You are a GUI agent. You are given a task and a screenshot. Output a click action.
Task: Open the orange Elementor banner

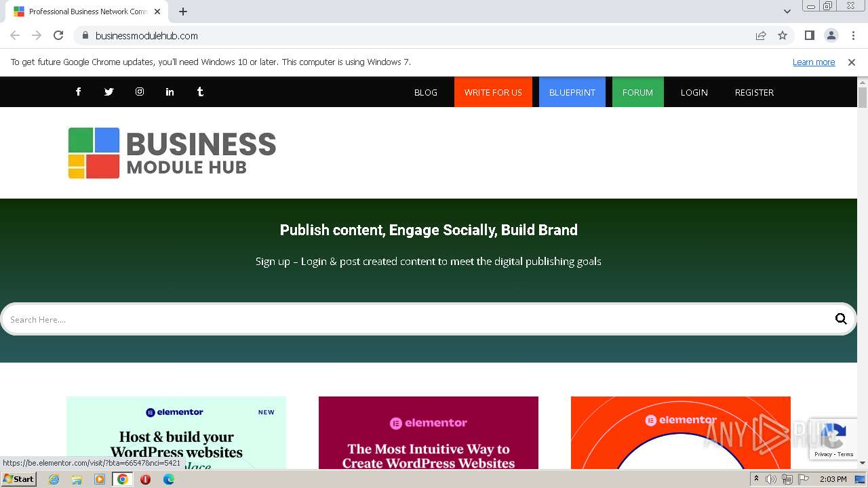coord(681,432)
